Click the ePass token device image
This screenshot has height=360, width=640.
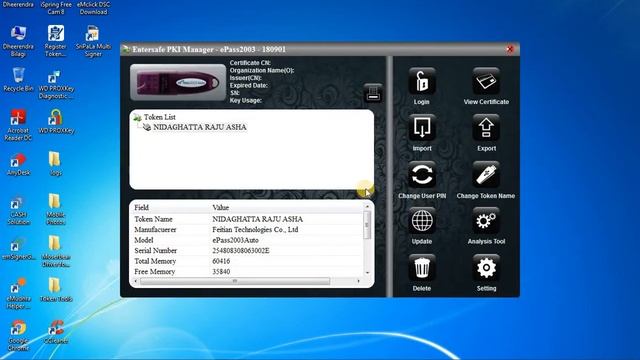178,82
